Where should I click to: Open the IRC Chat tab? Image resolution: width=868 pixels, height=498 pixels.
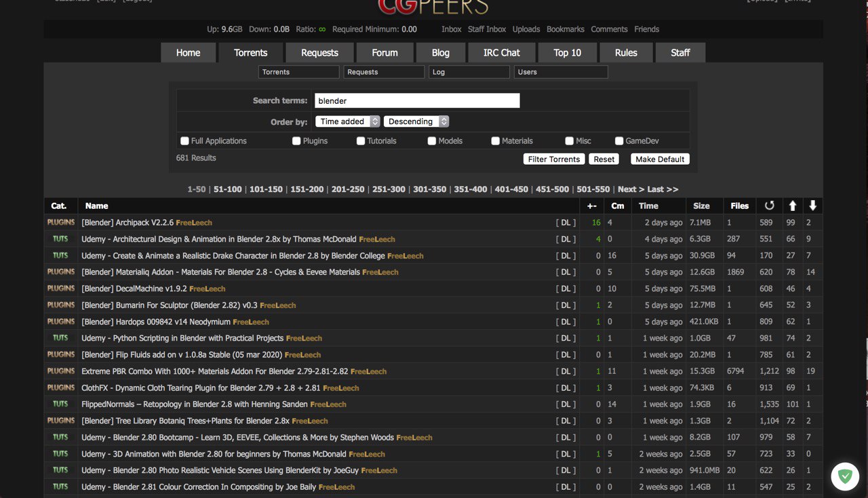point(502,52)
